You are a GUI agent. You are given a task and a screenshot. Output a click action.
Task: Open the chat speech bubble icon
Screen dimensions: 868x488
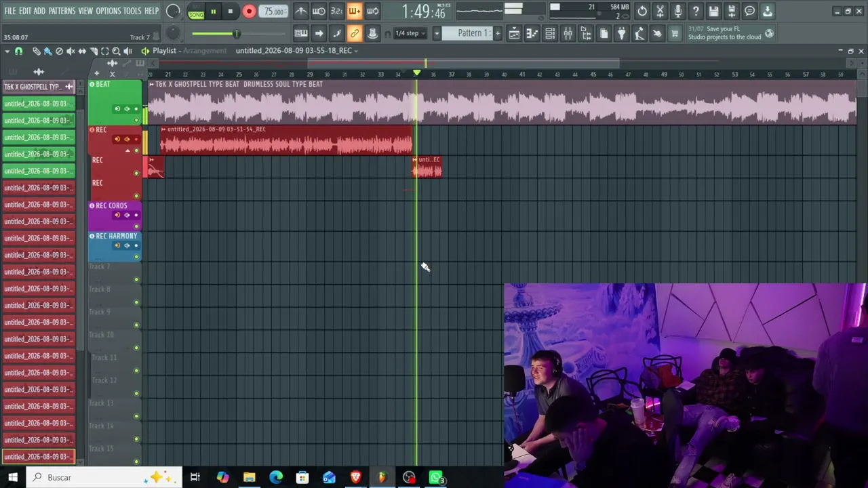(749, 11)
